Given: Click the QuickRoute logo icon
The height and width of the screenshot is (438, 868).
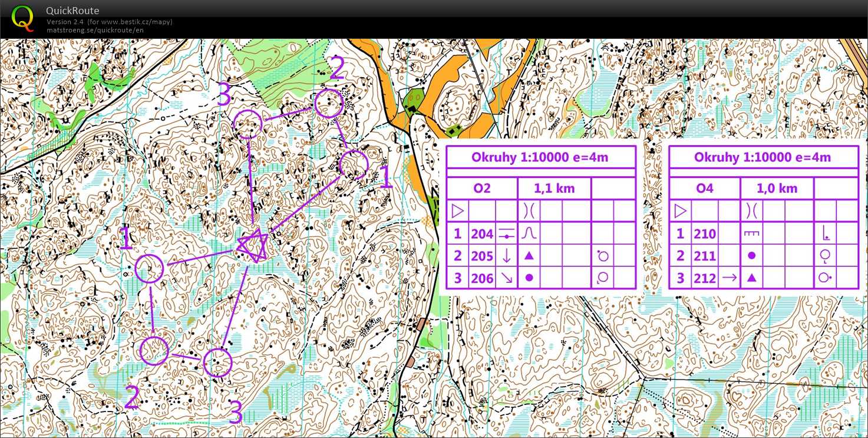Looking at the screenshot, I should pos(23,18).
